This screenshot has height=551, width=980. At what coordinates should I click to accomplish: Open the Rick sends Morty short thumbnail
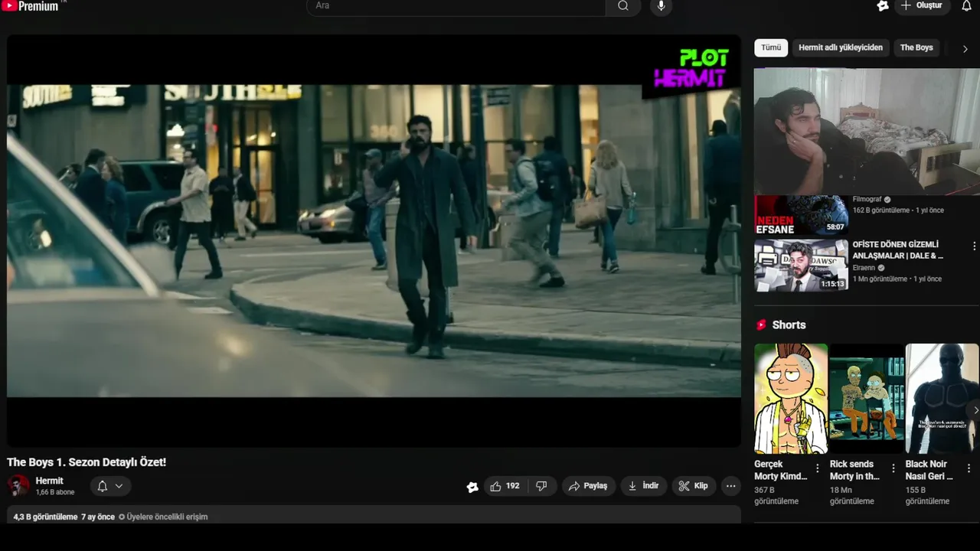[867, 399]
